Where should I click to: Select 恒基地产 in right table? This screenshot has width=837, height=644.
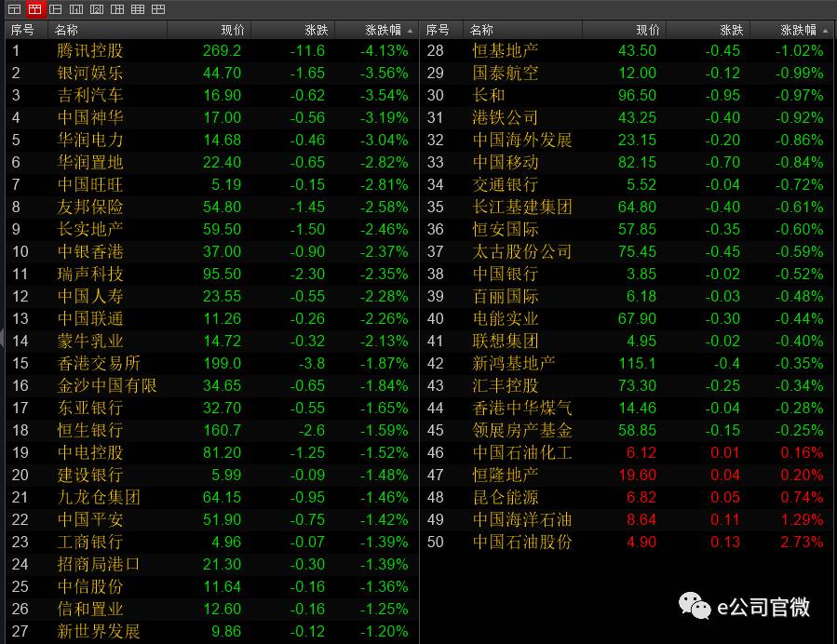point(506,50)
